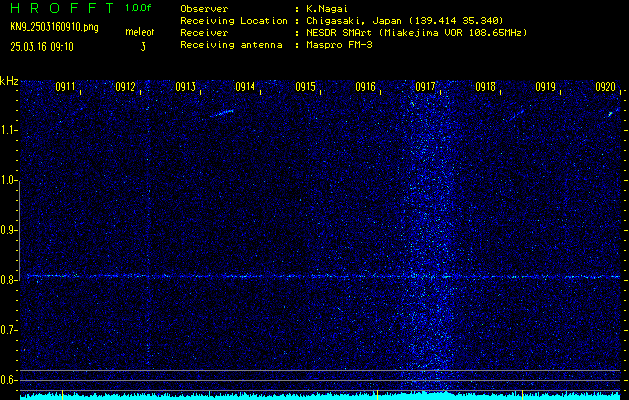Select the 0911 time marker
The height and width of the screenshot is (400, 629).
click(65, 87)
